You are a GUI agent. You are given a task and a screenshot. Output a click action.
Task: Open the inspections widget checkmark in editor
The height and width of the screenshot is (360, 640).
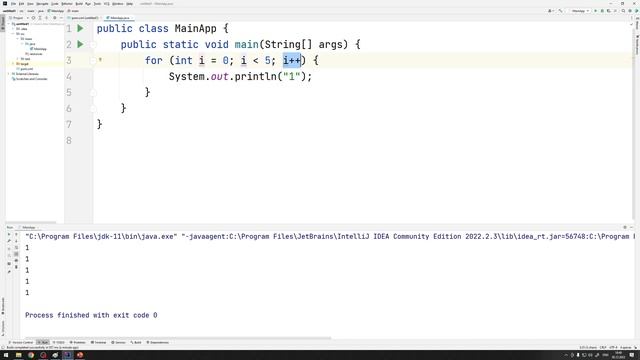tap(631, 24)
